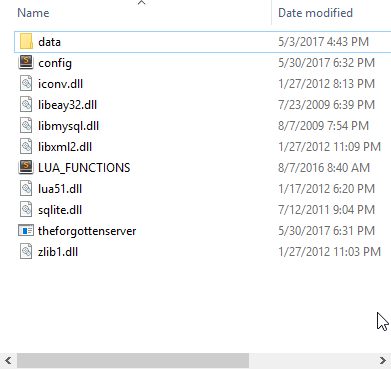
Task: Select theforgottenserver application icon
Action: pos(26,230)
